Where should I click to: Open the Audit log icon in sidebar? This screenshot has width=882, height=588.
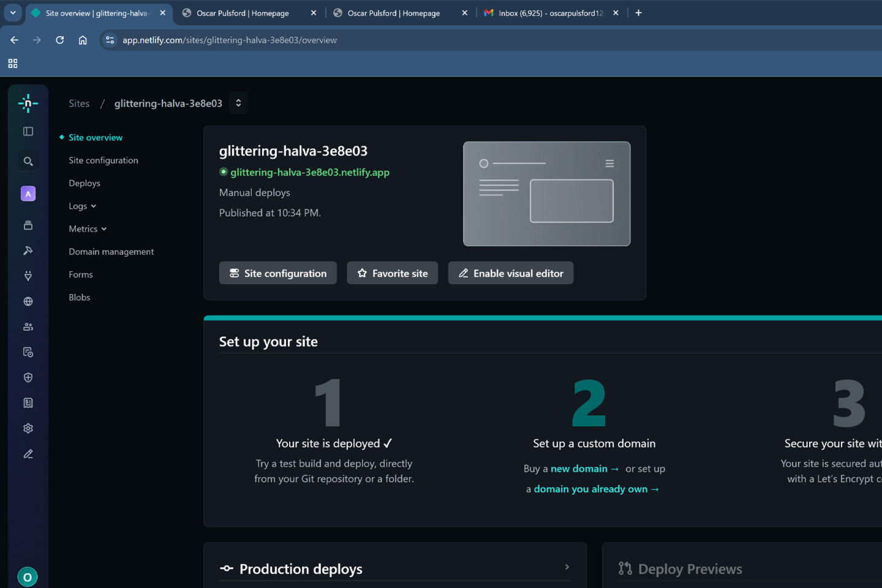pos(28,352)
